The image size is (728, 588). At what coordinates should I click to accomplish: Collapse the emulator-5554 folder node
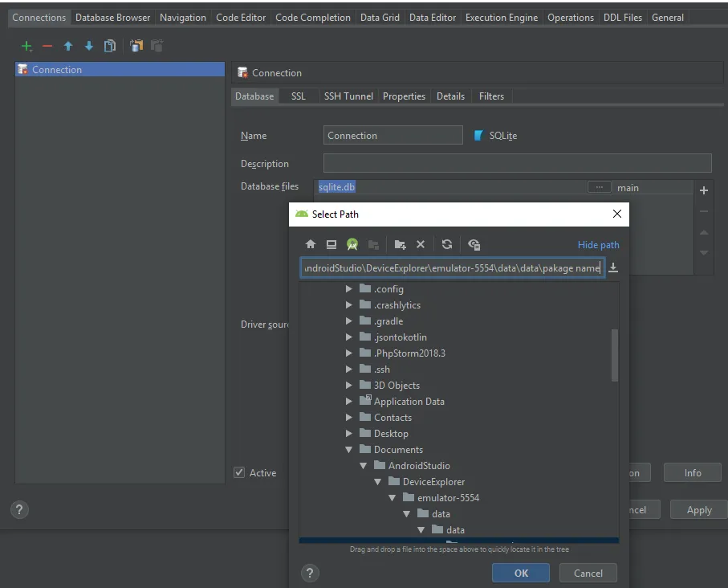click(392, 498)
